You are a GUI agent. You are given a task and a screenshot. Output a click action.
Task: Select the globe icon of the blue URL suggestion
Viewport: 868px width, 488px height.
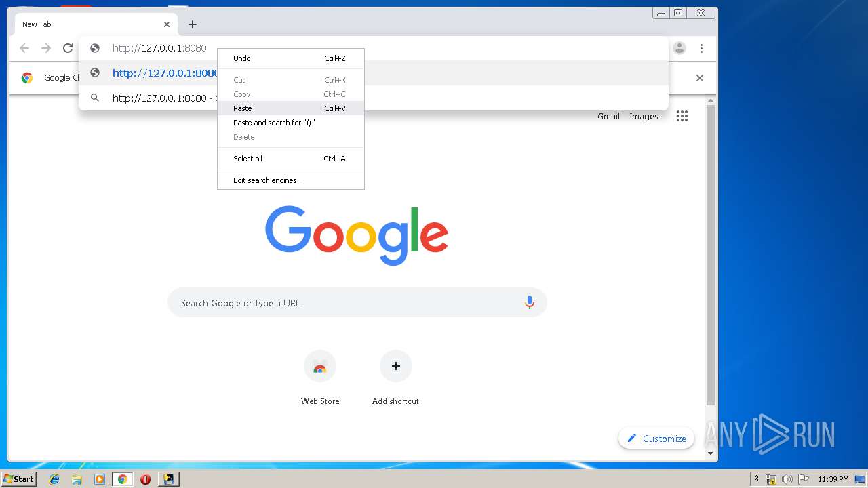pyautogui.click(x=96, y=73)
